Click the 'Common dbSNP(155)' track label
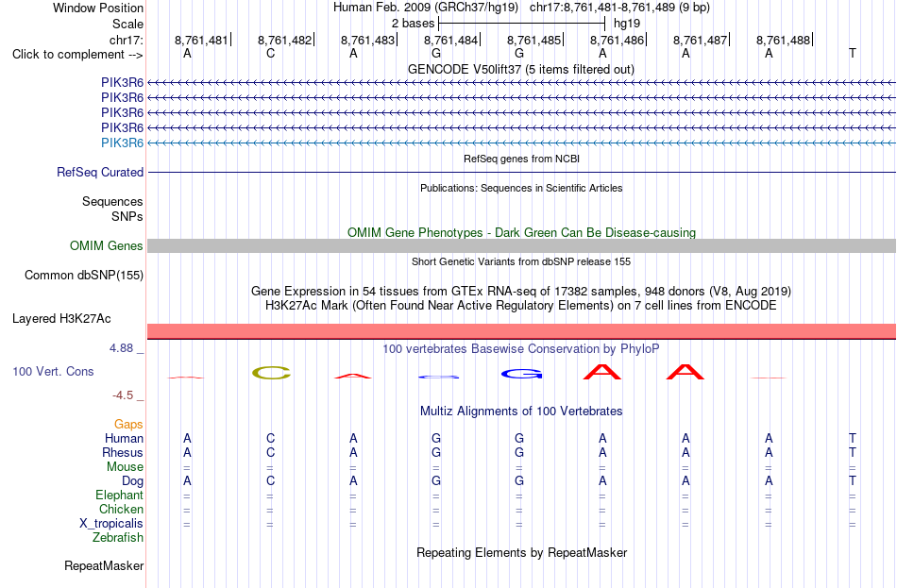Image resolution: width=897 pixels, height=588 pixels. coord(84,276)
